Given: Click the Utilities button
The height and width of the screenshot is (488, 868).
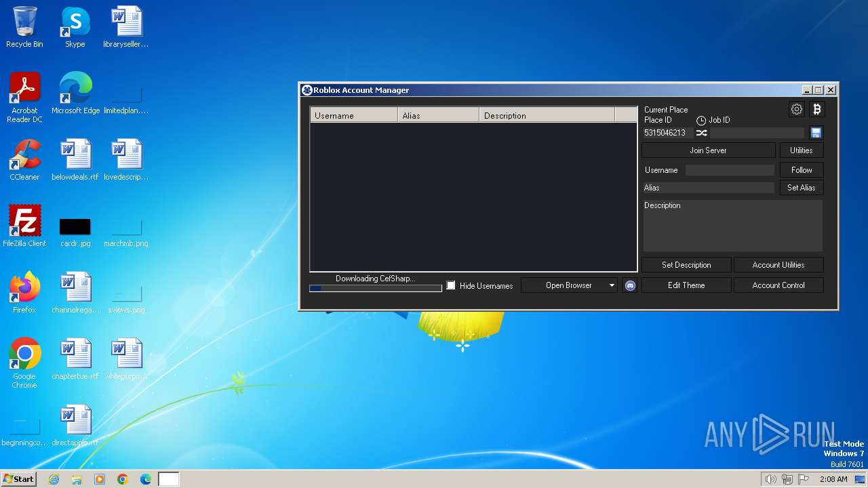Looking at the screenshot, I should (x=802, y=150).
